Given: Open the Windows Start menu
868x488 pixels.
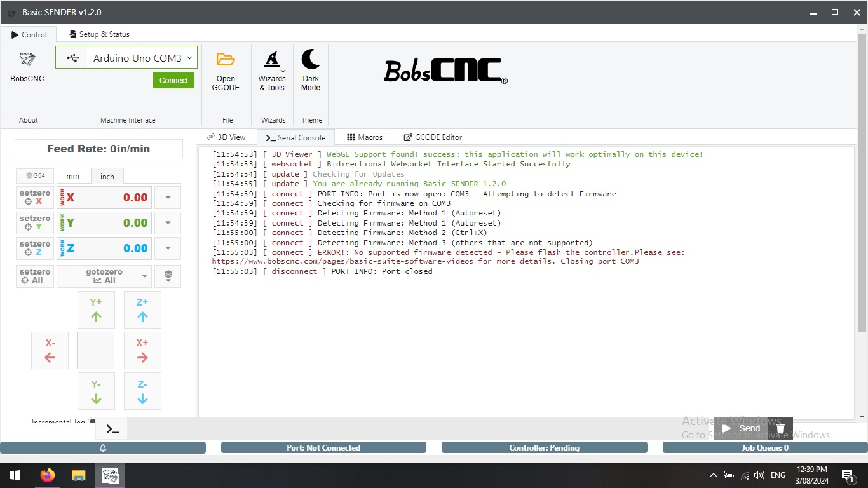Looking at the screenshot, I should pos(15,475).
